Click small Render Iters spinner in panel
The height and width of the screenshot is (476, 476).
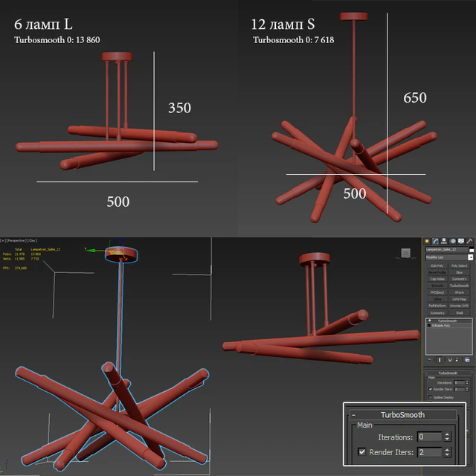tap(467, 389)
